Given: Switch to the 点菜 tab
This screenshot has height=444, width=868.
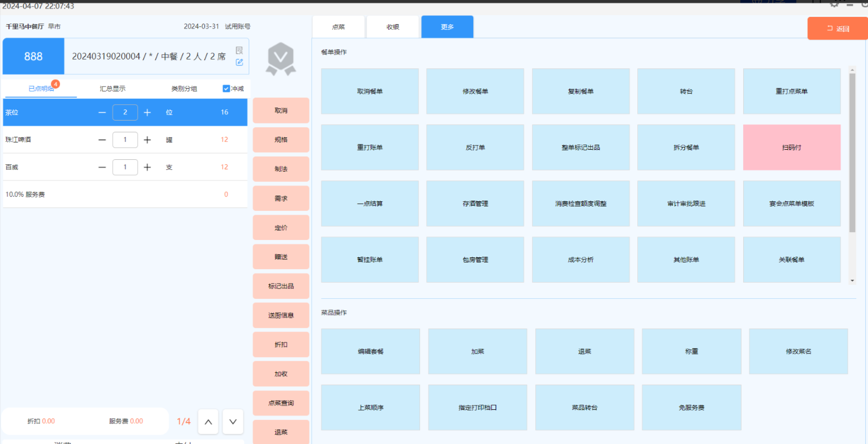Looking at the screenshot, I should [x=338, y=27].
